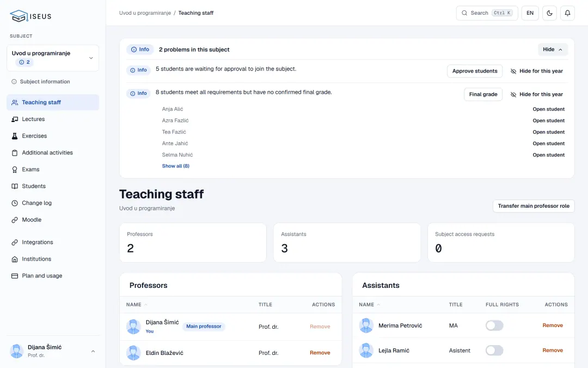Show all 8 students link
The width and height of the screenshot is (588, 368).
pos(175,166)
